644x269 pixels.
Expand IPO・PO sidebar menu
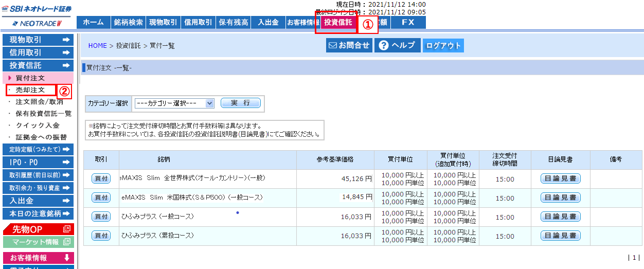coord(38,162)
